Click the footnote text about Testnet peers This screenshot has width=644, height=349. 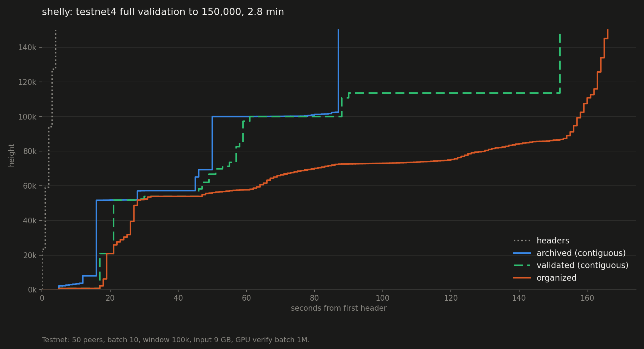pos(175,340)
